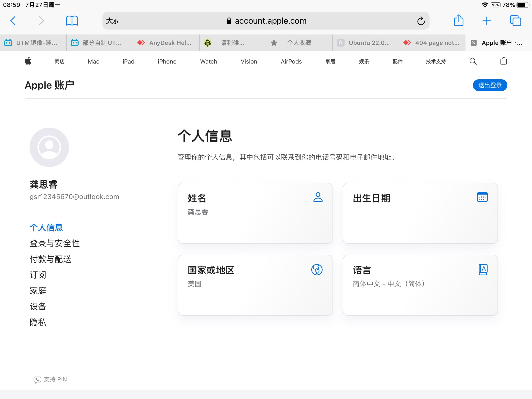Open 设备 in the sidebar
Image resolution: width=532 pixels, height=399 pixels.
38,306
